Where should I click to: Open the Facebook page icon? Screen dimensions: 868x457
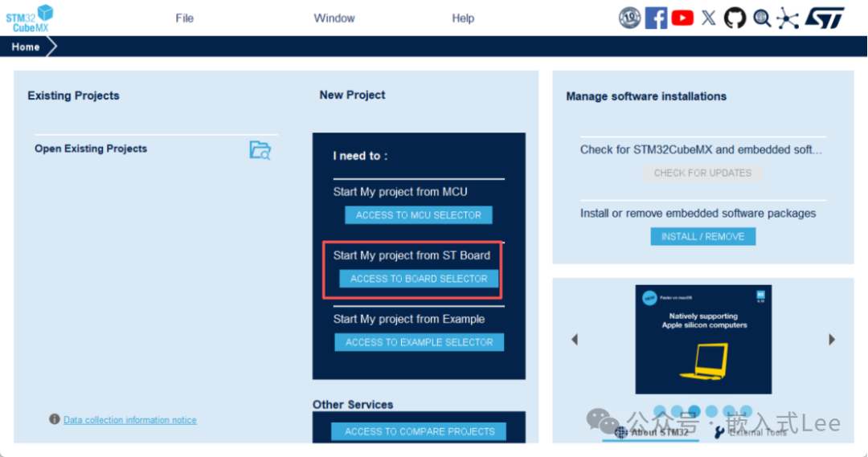pyautogui.click(x=656, y=18)
